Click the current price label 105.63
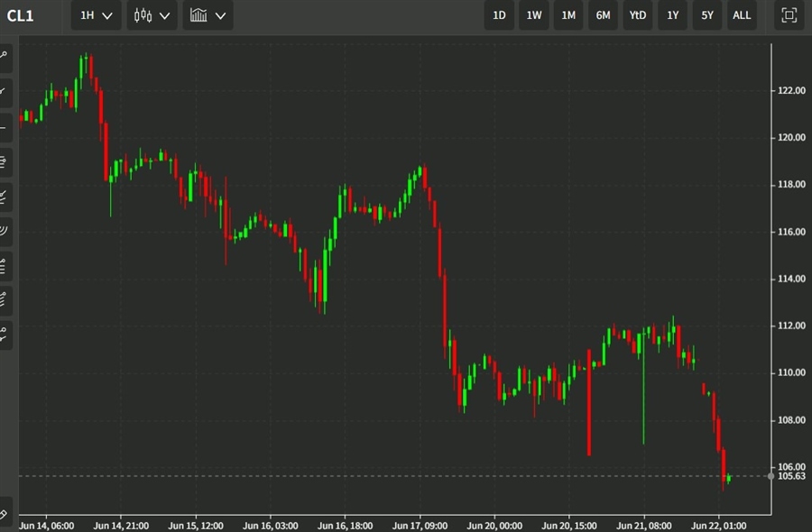This screenshot has height=532, width=812. [x=792, y=476]
